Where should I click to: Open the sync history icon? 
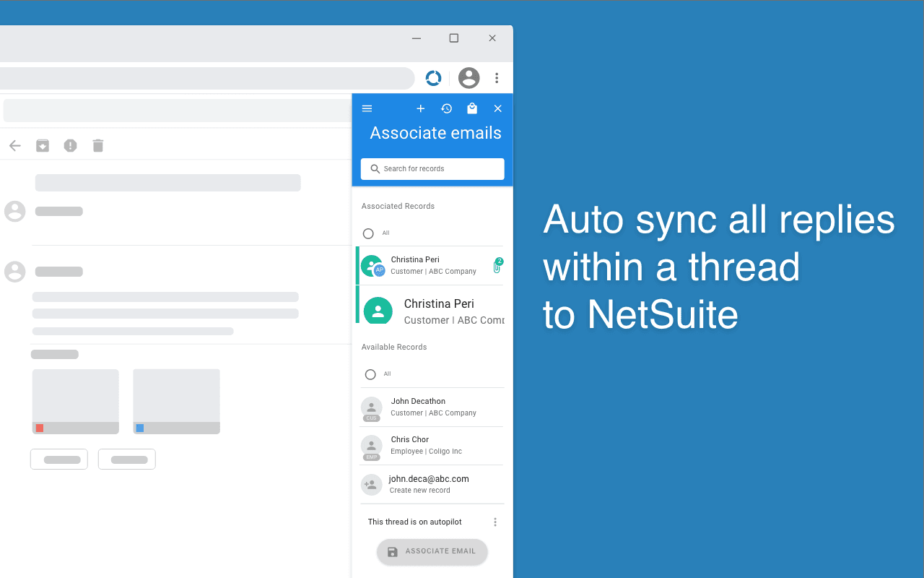tap(446, 108)
